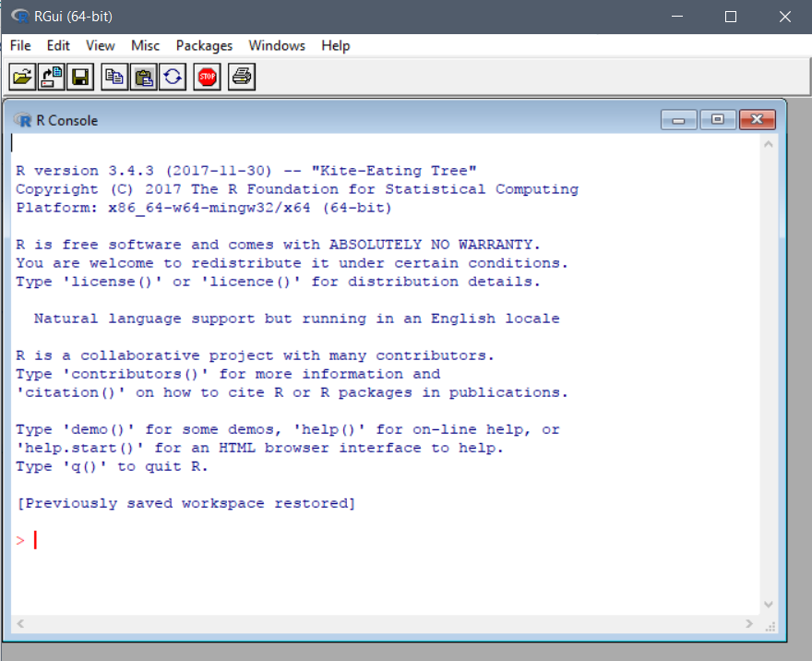
Task: Close the RGui main window
Action: [x=785, y=17]
